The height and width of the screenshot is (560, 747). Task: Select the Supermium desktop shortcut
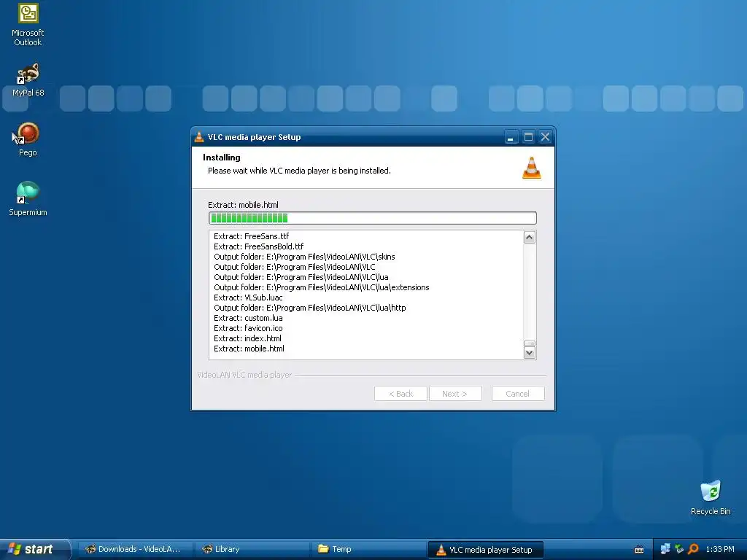28,200
